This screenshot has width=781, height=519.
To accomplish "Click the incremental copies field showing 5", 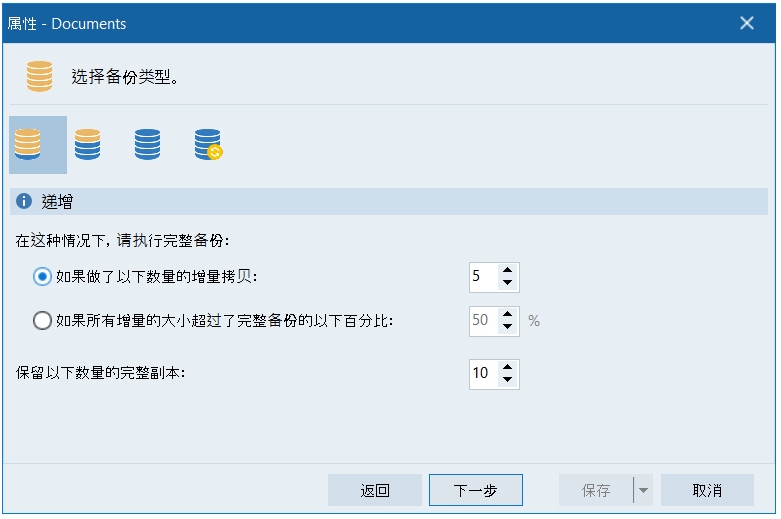I will coord(482,277).
